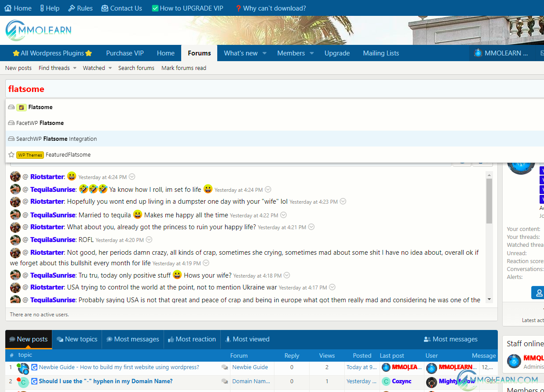Open the Purchase VIP nav item
The height and width of the screenshot is (392, 544).
(x=125, y=53)
